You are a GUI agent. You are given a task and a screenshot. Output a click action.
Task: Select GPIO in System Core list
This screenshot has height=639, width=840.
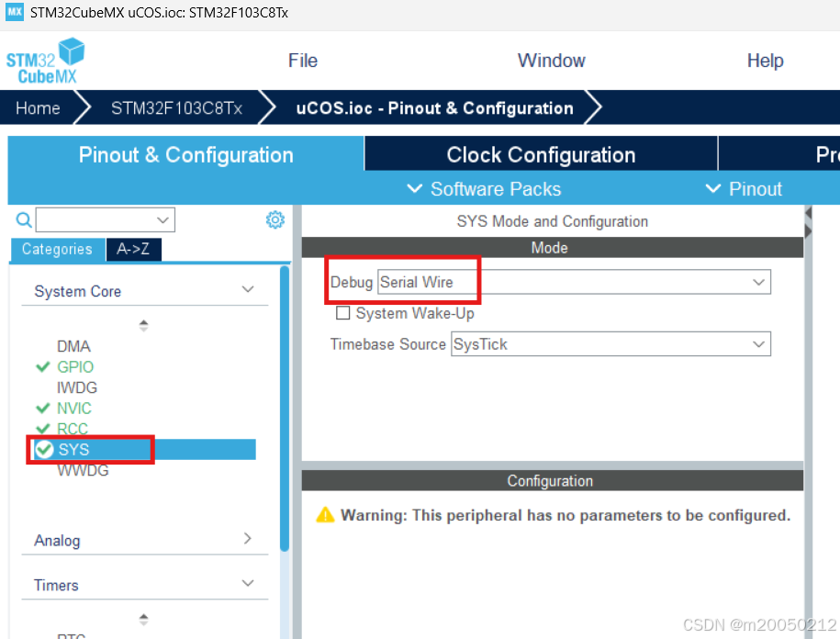[75, 367]
